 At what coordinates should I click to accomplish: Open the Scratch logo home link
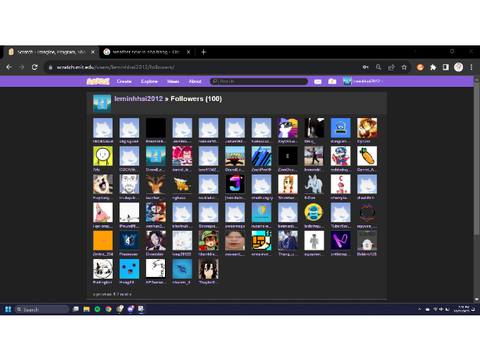click(98, 81)
